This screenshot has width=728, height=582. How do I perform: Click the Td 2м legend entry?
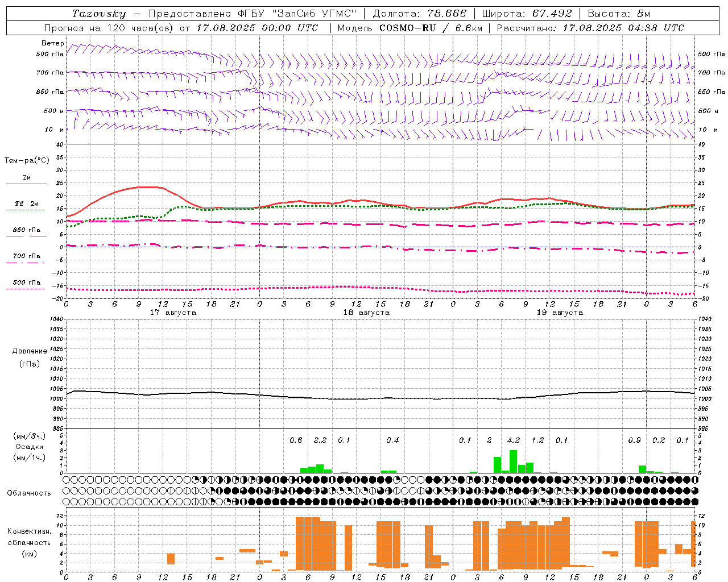click(26, 203)
